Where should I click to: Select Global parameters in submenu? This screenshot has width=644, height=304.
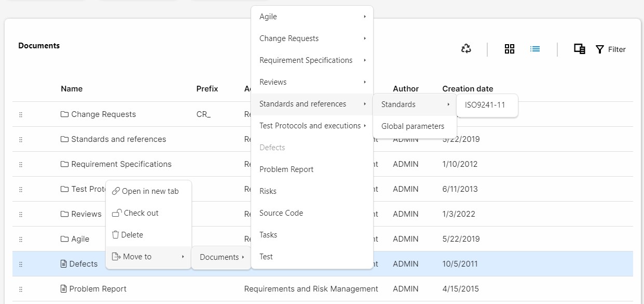413,126
